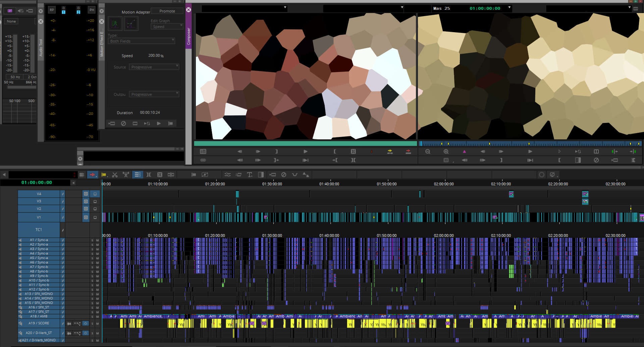Click the Speed 200.00 % value field

click(x=156, y=56)
